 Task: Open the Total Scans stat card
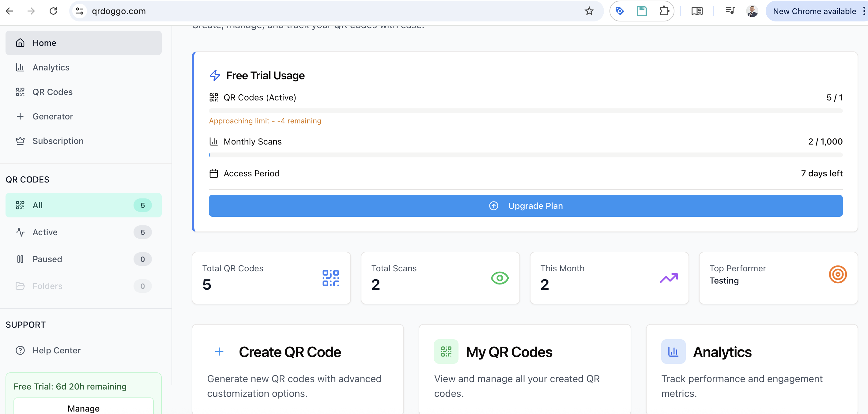coord(440,278)
